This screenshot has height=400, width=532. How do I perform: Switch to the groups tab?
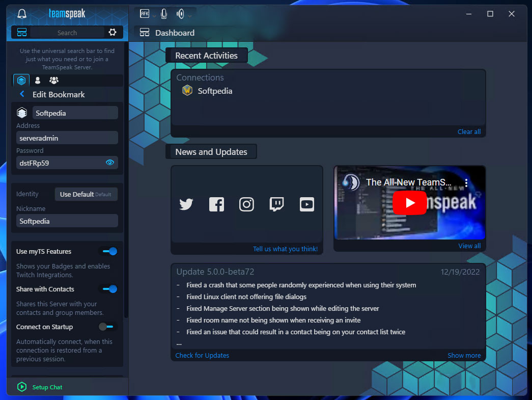coord(53,81)
